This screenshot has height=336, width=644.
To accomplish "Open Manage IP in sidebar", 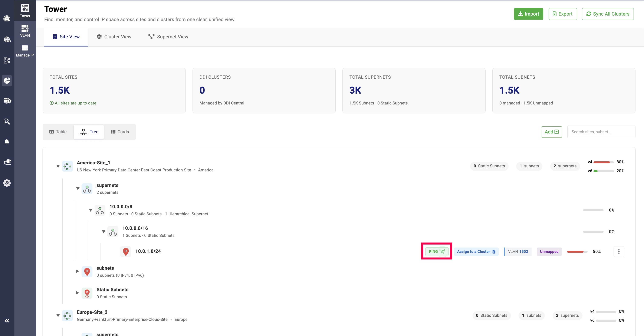I will pyautogui.click(x=25, y=51).
